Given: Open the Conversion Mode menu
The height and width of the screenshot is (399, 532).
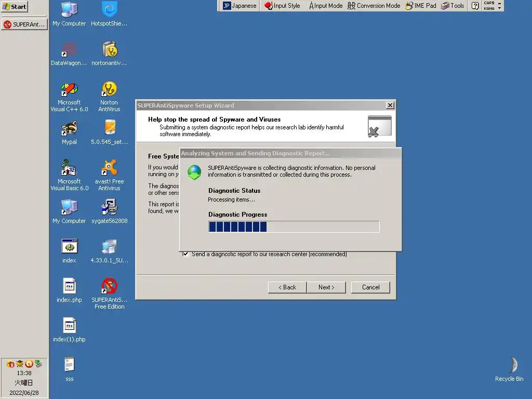Looking at the screenshot, I should tap(374, 6).
